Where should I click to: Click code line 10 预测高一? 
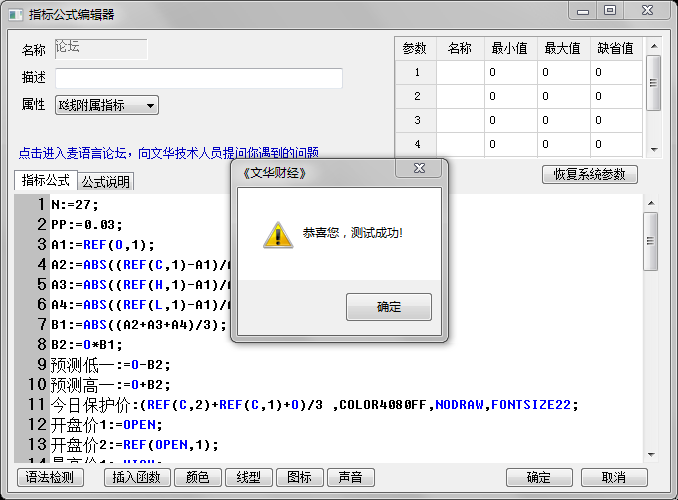(x=111, y=385)
